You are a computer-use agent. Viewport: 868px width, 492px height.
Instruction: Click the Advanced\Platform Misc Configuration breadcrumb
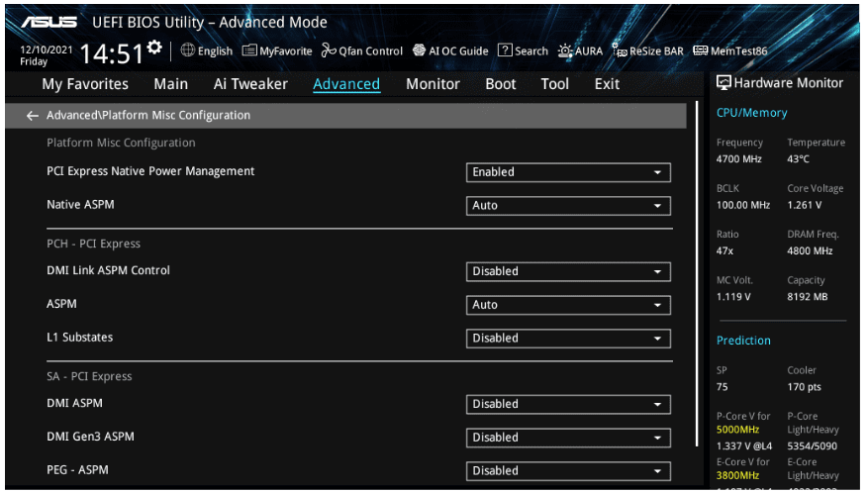click(148, 115)
